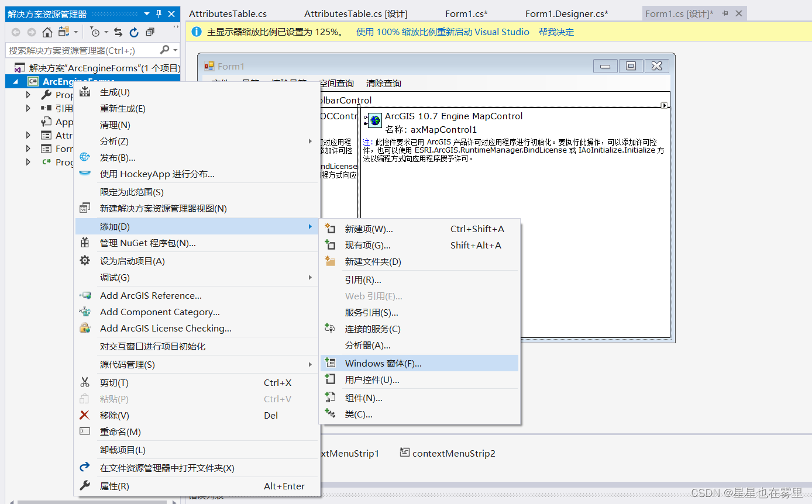
Task: Choose Windows 窗体(F)... in Add submenu
Action: tap(419, 363)
